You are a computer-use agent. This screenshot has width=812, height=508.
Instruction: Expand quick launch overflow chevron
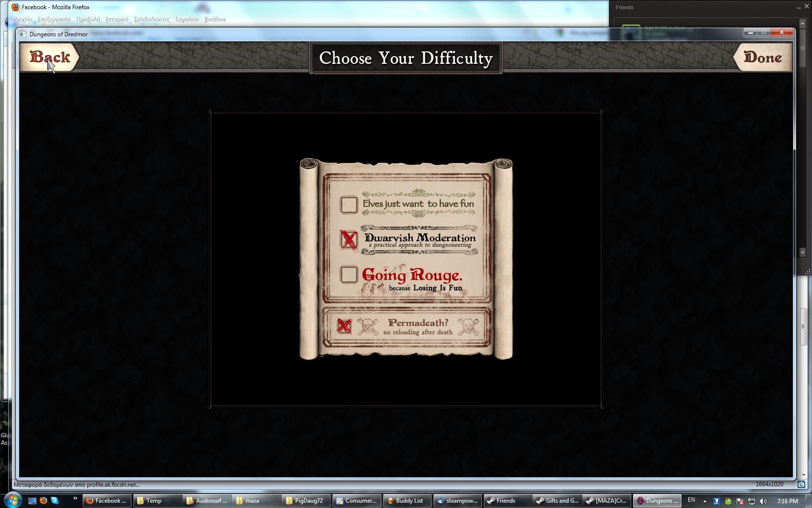pos(75,498)
